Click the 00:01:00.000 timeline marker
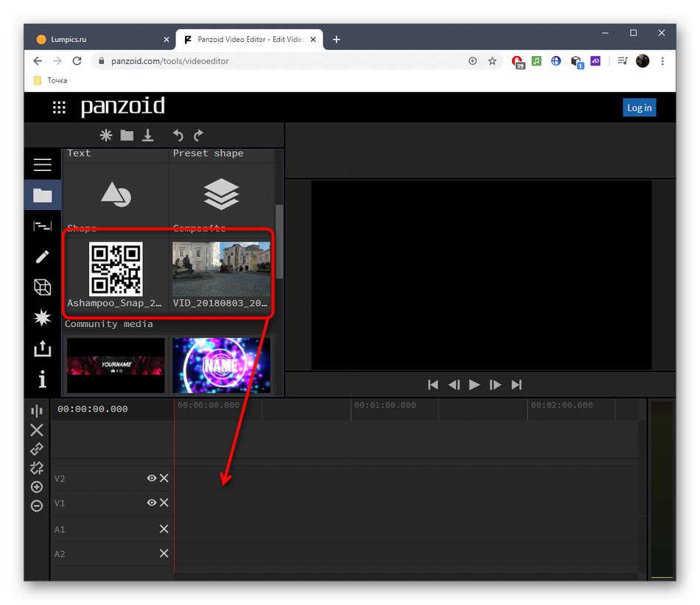700x605 pixels. [x=385, y=405]
